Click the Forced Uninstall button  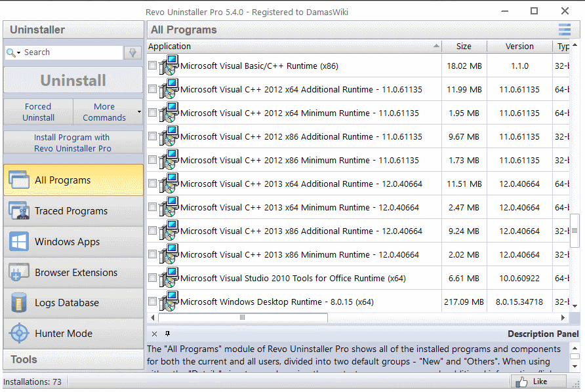39,112
